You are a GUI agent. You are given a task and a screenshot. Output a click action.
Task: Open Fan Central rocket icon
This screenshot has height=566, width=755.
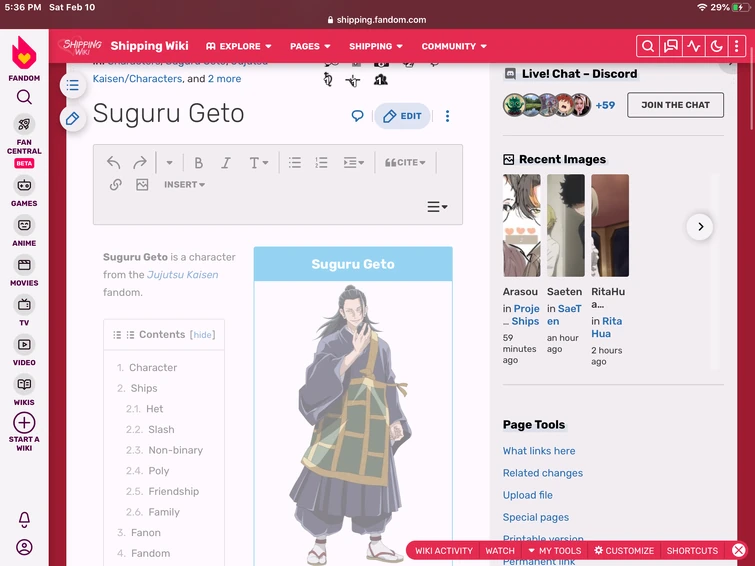24,124
